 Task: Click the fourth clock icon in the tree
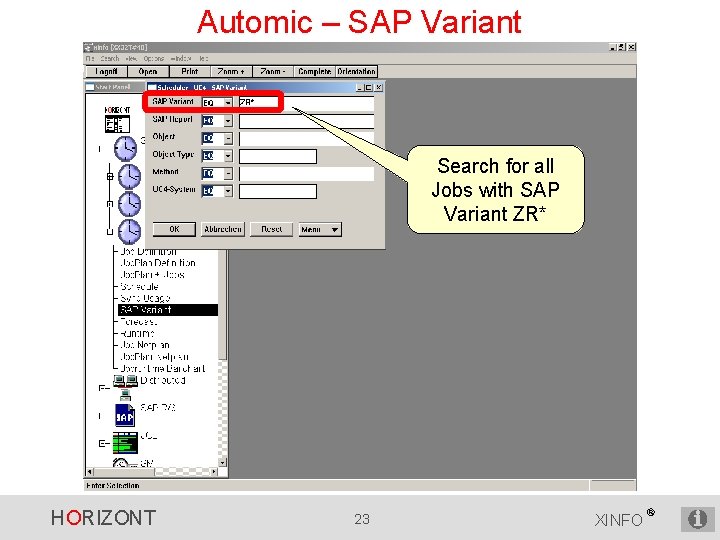click(x=129, y=231)
